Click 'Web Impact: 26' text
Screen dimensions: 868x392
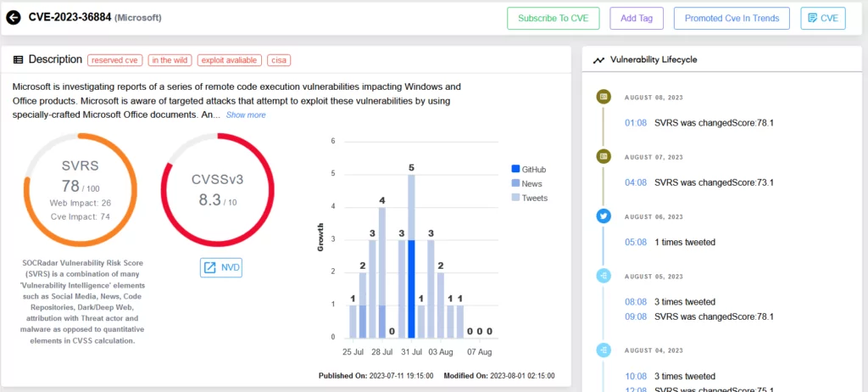click(81, 203)
